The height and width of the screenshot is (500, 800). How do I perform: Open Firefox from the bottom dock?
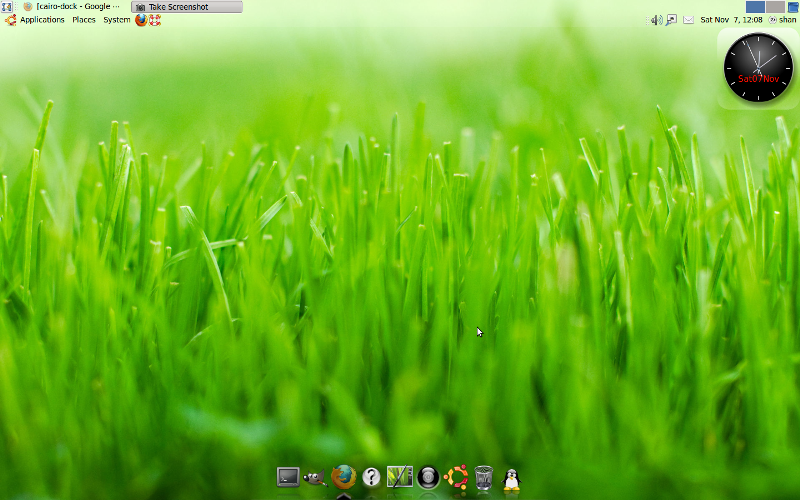tap(343, 477)
